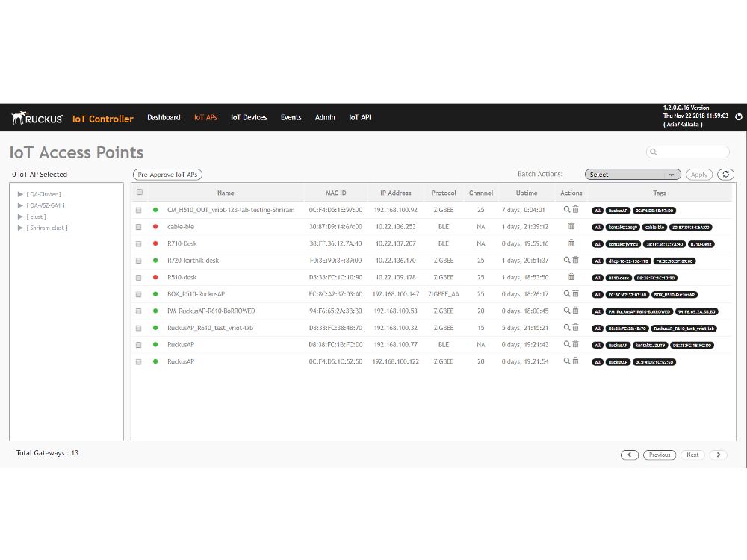Open details magnifier for RuckusAP_R610_test_vriot-lab
The height and width of the screenshot is (560, 747).
[567, 328]
